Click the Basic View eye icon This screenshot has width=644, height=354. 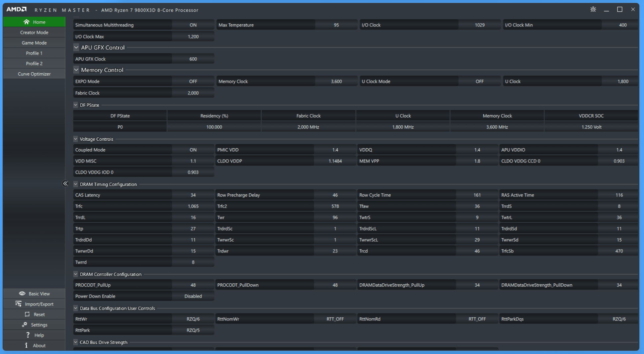tap(22, 294)
